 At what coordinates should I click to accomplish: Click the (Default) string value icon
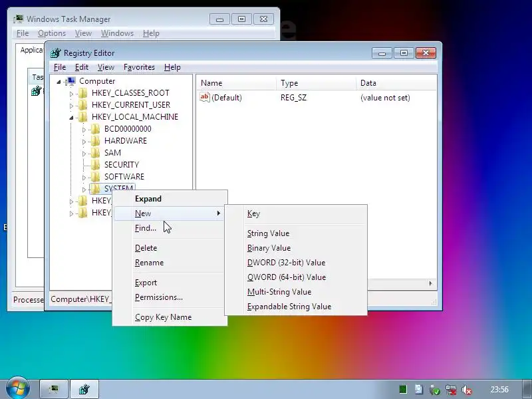pos(205,97)
